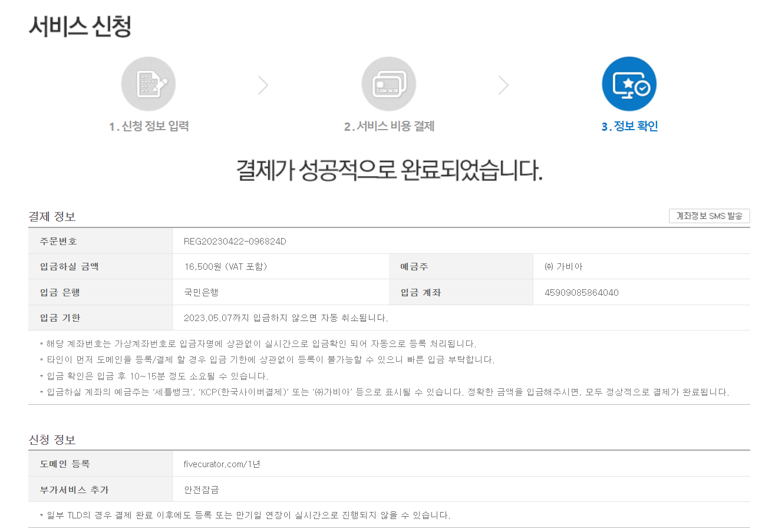Click the arrow between step 2 and step 3
The height and width of the screenshot is (532, 762).
pos(503,85)
